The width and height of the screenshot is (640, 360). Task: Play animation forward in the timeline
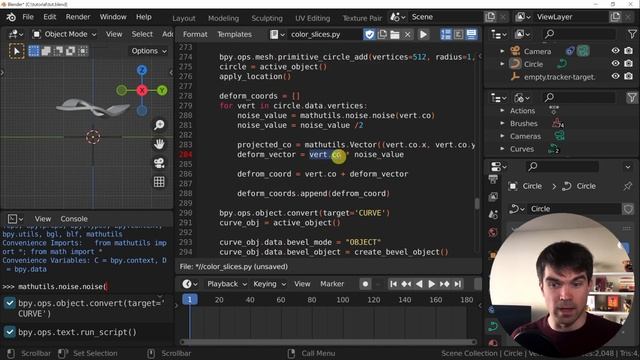tap(431, 284)
